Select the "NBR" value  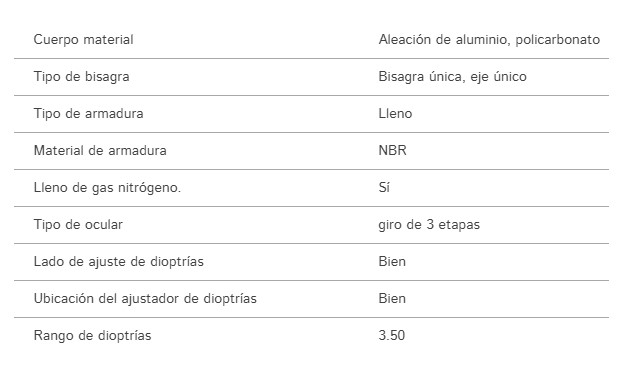[392, 150]
